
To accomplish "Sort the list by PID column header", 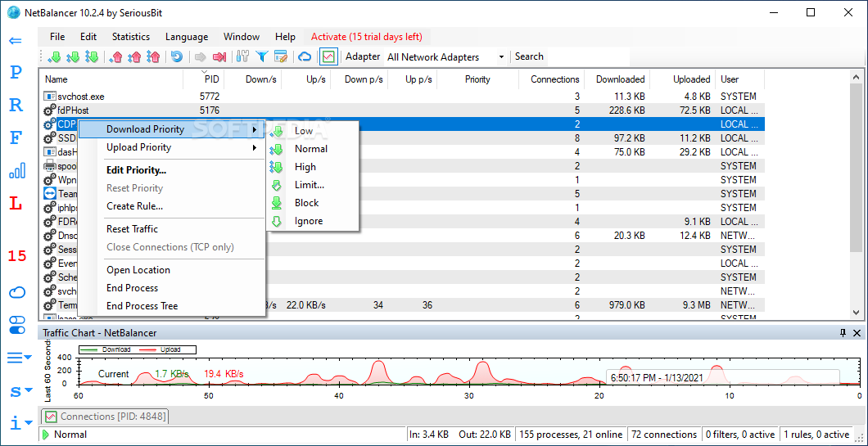I will click(204, 79).
